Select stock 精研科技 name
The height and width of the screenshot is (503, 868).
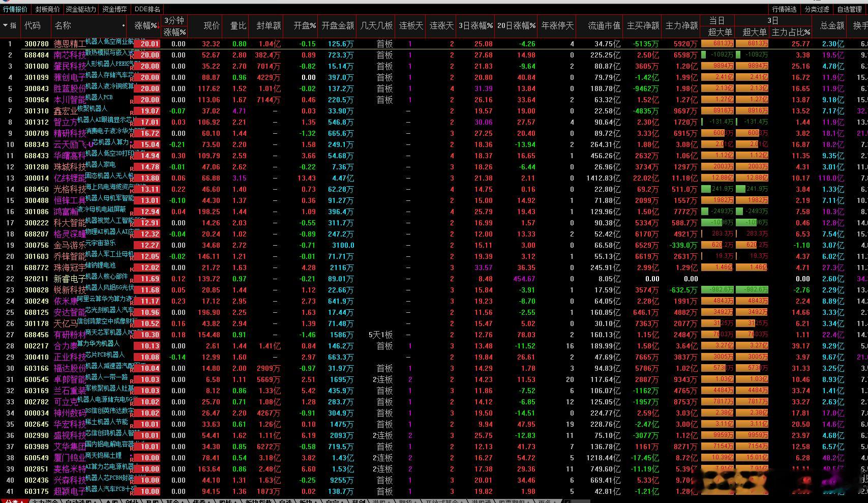[69, 134]
